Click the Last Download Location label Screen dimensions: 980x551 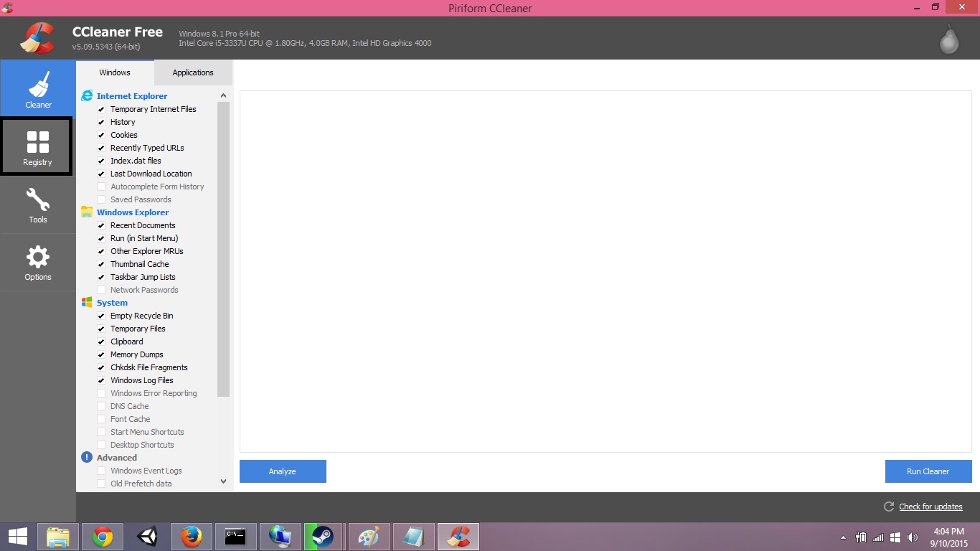click(151, 174)
